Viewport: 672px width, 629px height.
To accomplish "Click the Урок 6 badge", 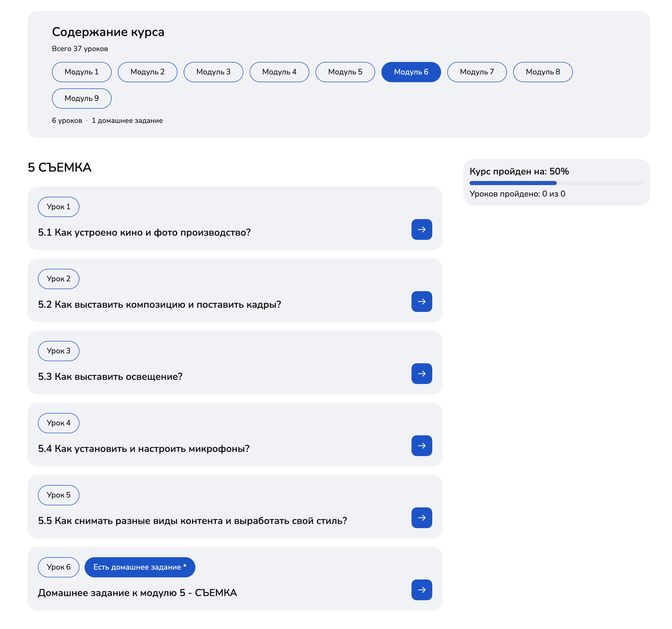I will click(x=58, y=568).
